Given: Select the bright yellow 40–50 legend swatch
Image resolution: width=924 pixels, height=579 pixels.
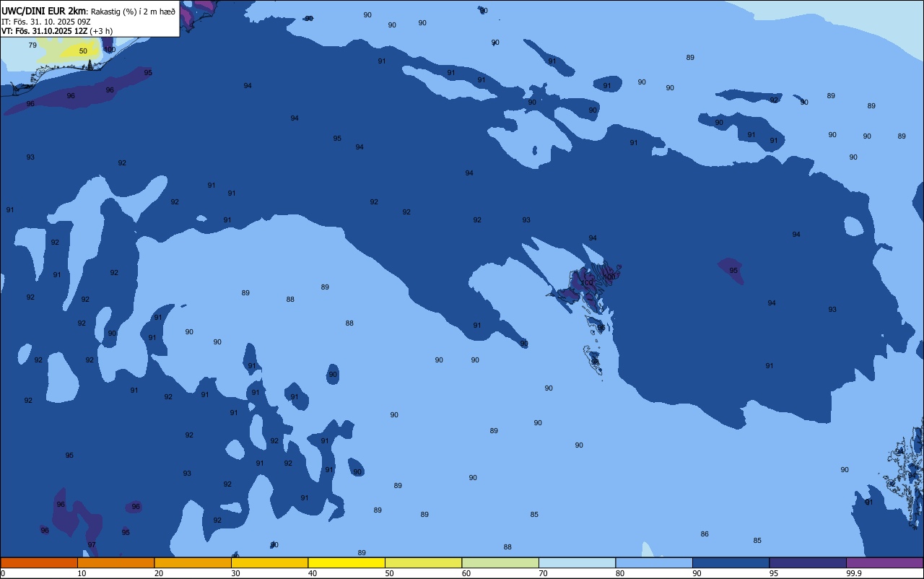Looking at the screenshot, I should tap(346, 562).
